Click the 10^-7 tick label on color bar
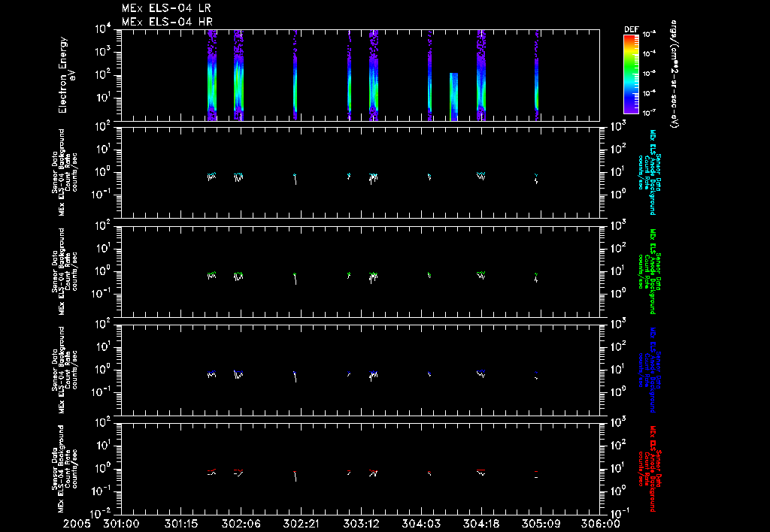This screenshot has width=770, height=532. click(649, 113)
